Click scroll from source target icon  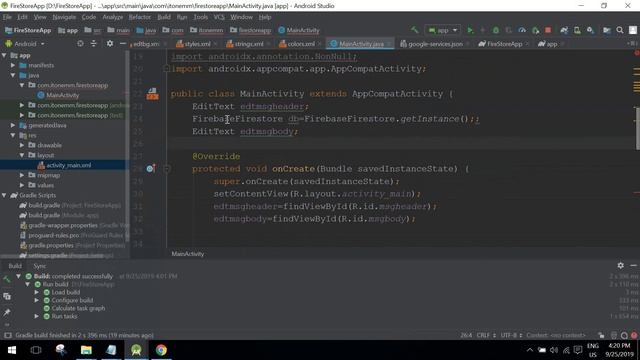click(80, 43)
